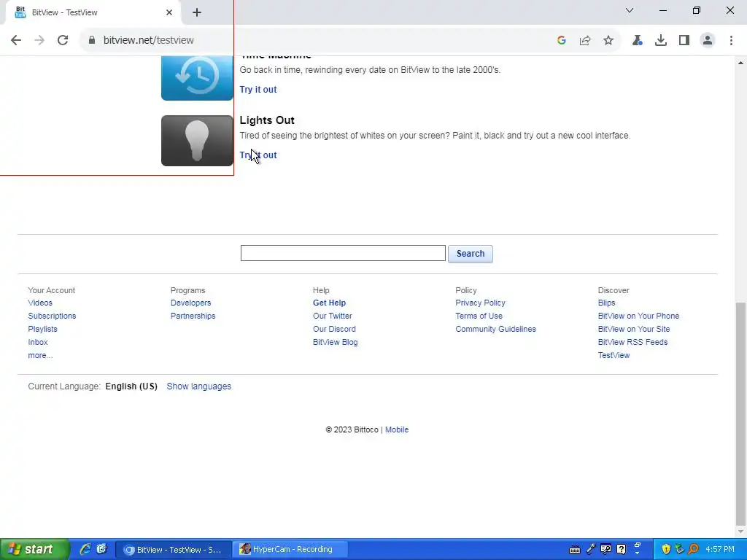The height and width of the screenshot is (560, 747).
Task: Go back with the browser back arrow
Action: [x=16, y=40]
